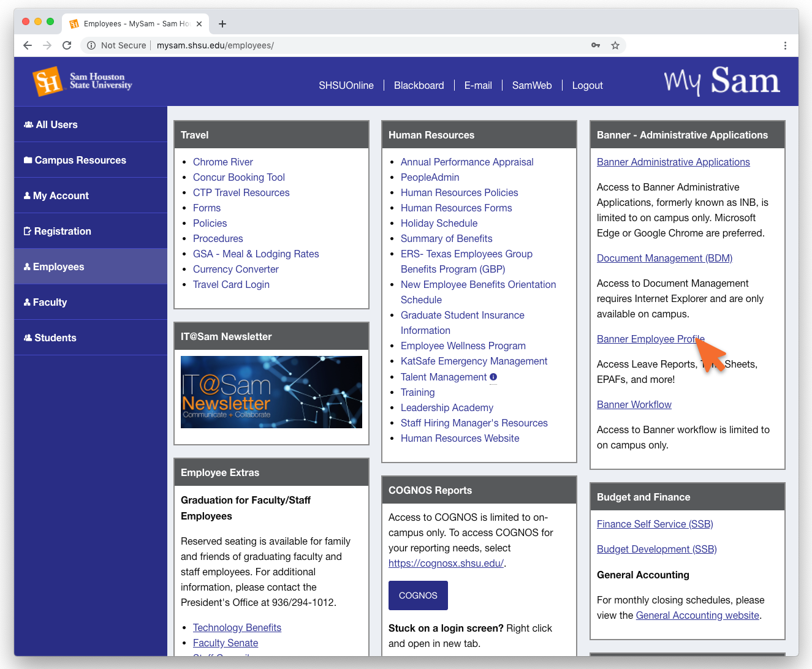The image size is (812, 669).
Task: Open the Campus Resources sidebar section
Action: point(80,160)
